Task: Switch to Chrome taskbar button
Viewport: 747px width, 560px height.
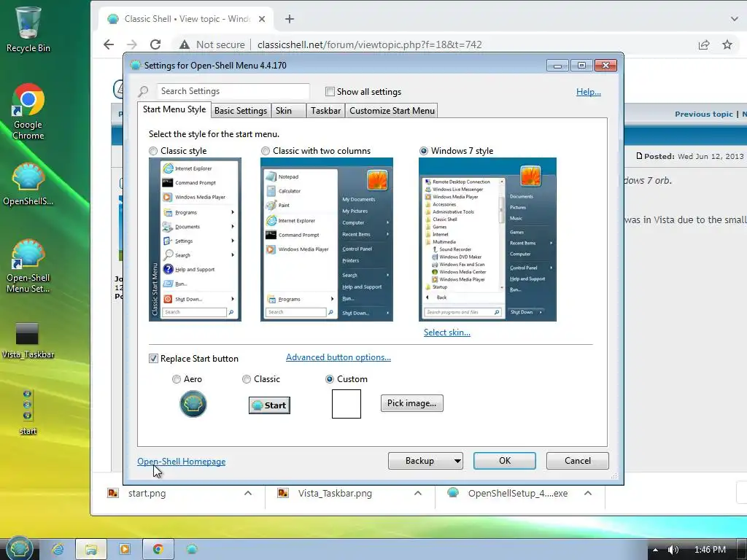Action: [158, 549]
